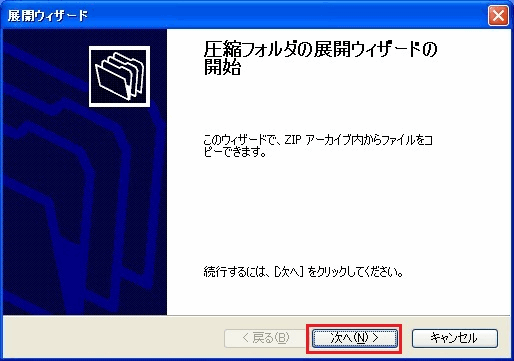Click the stacked folders wizard icon
The width and height of the screenshot is (514, 361).
pos(119,76)
